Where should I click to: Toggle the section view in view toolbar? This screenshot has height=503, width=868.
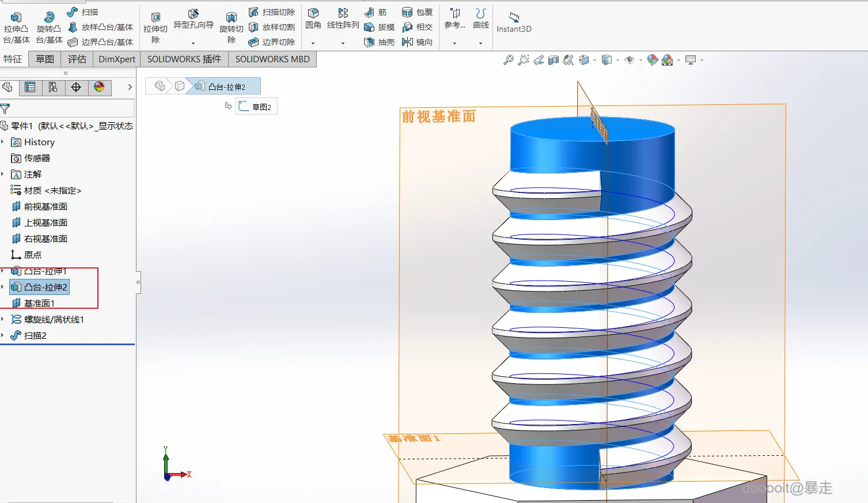click(x=554, y=60)
